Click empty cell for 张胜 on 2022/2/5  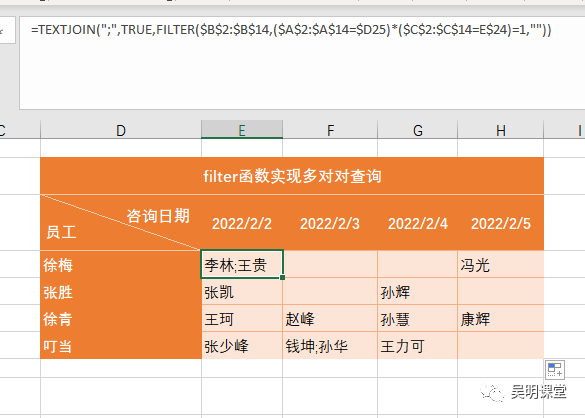(x=500, y=291)
